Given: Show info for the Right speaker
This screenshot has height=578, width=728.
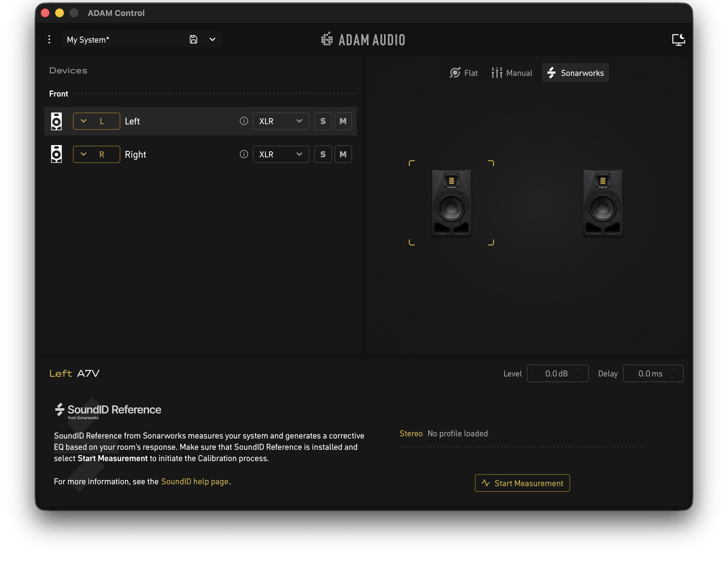Looking at the screenshot, I should 244,154.
